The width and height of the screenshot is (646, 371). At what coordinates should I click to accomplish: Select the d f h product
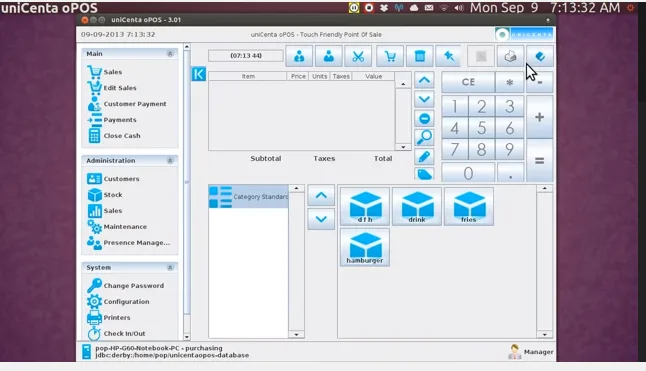pos(365,206)
